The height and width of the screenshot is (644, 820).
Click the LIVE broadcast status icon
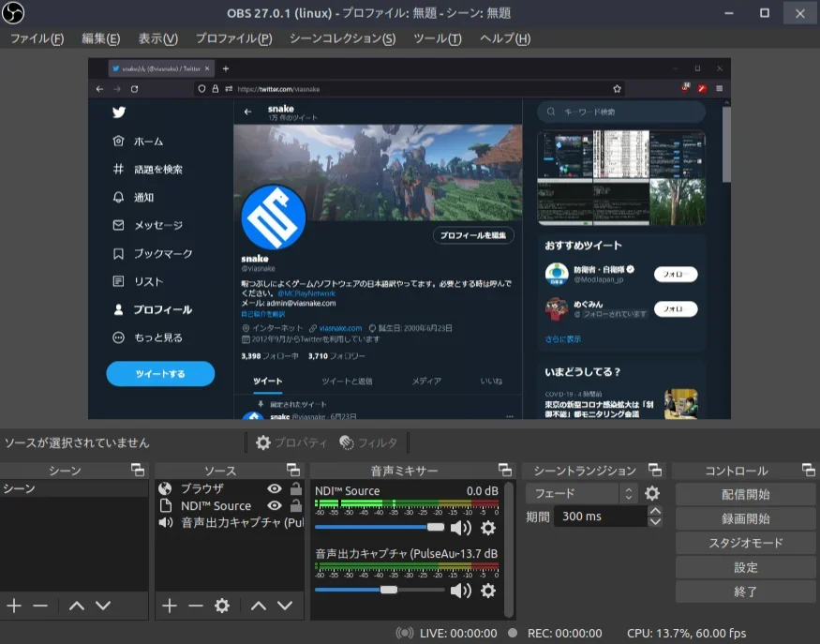click(405, 633)
